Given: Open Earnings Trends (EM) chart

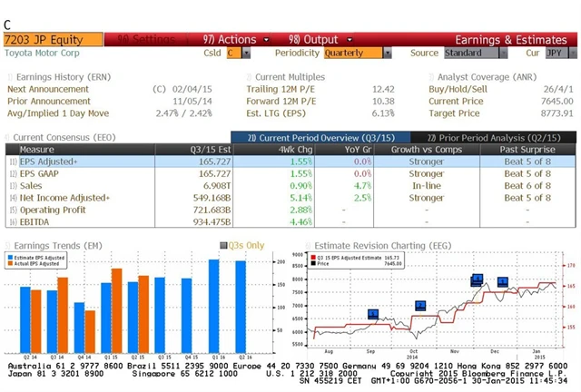Looking at the screenshot, I should 58,246.
